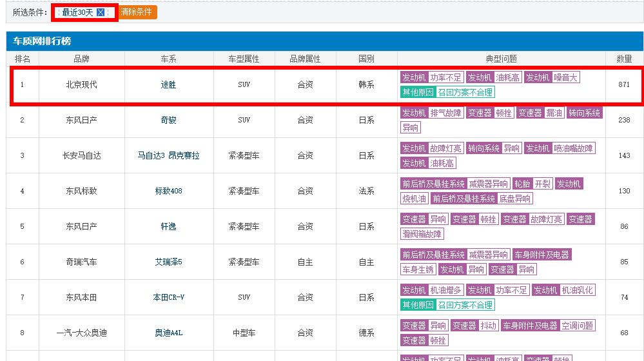Screen dimensions: 644x361
Task: Select 变速器 异响 tag in 艾瑞泽5 row
Action: pos(512,269)
